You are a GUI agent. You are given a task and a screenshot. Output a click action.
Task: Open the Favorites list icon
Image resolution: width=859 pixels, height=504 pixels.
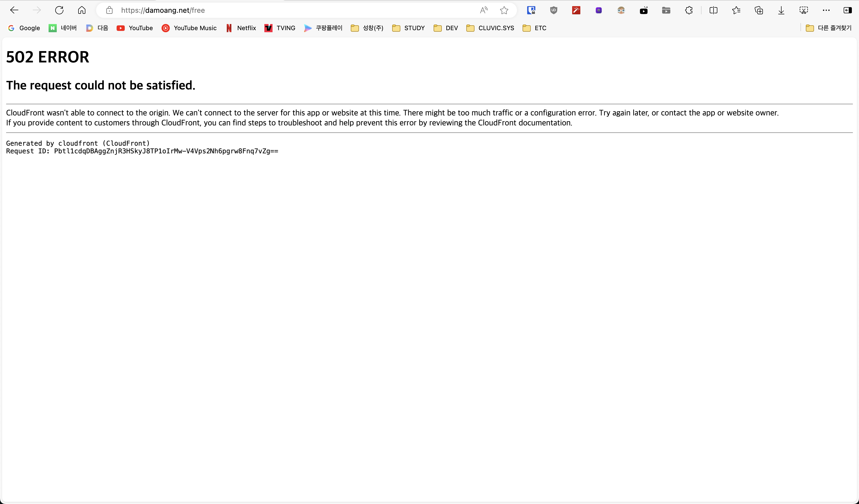(736, 10)
